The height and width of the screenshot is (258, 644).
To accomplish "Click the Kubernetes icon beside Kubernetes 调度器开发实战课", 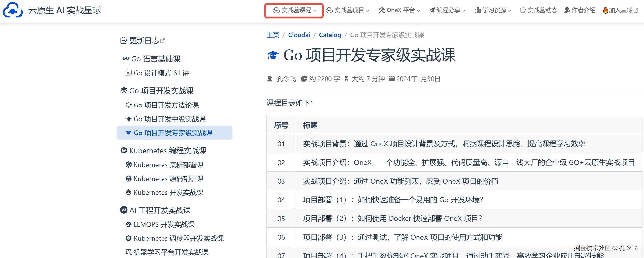I will [x=128, y=238].
